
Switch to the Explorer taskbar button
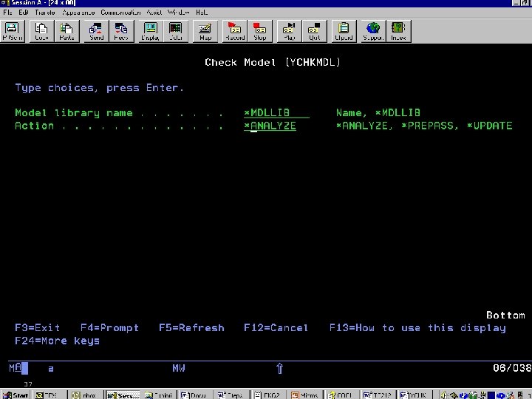[x=159, y=395]
